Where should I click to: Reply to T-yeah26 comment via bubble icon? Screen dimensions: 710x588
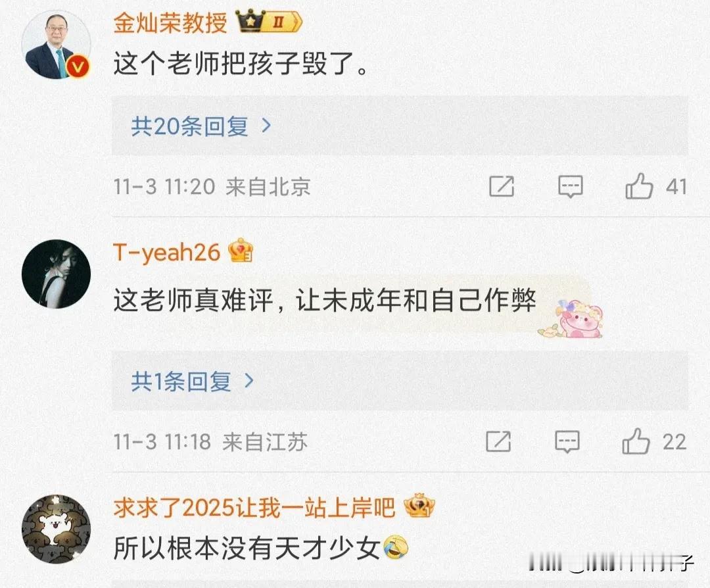(567, 441)
